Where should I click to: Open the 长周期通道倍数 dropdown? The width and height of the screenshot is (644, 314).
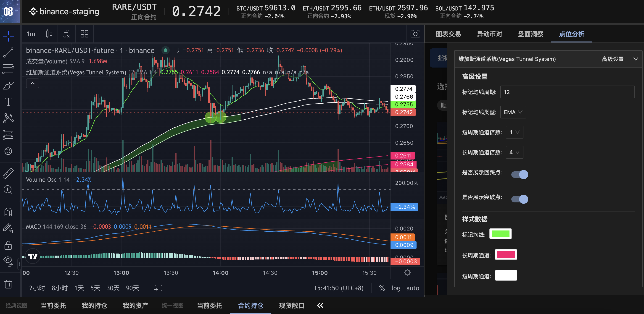514,152
